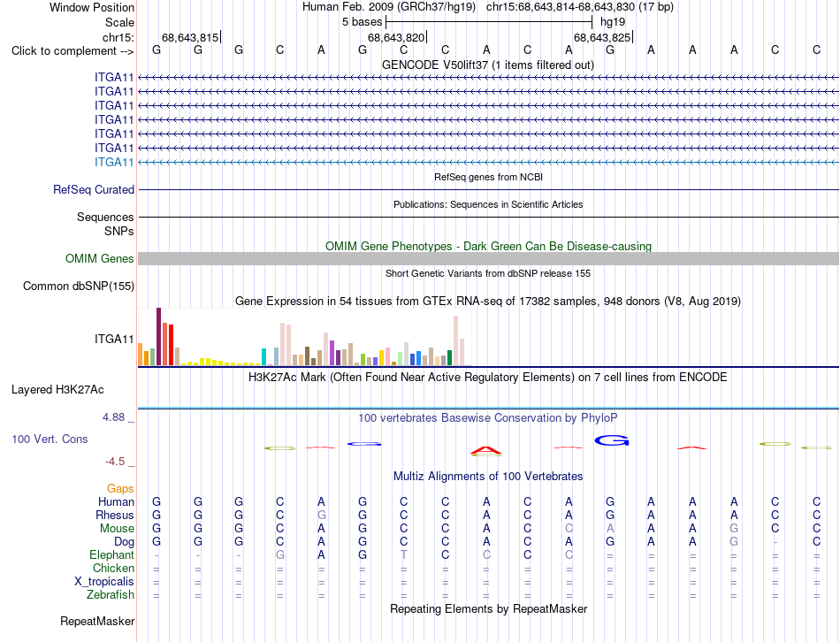This screenshot has height=642, width=840.
Task: Select the 'Elephant' alignment row label
Action: [x=111, y=554]
